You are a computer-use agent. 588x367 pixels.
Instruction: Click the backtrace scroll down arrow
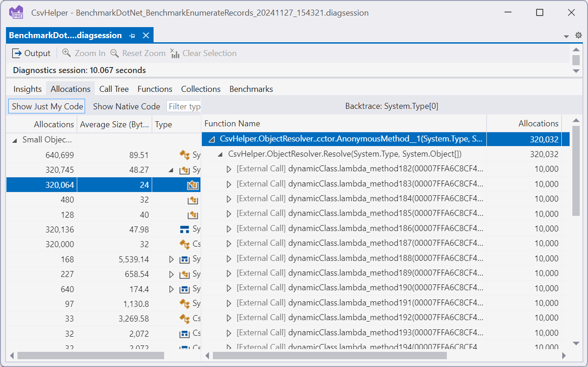[x=577, y=344]
